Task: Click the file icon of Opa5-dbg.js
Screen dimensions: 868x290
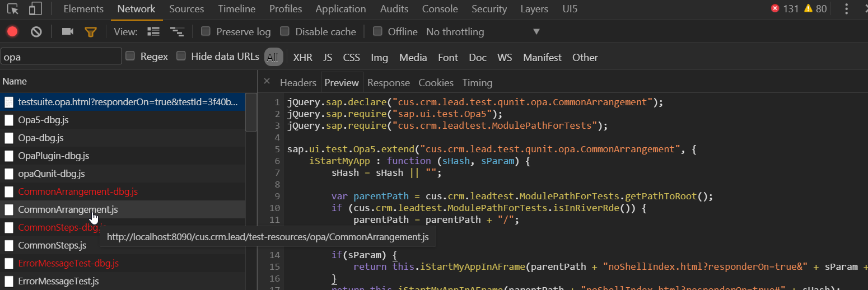Action: click(9, 120)
